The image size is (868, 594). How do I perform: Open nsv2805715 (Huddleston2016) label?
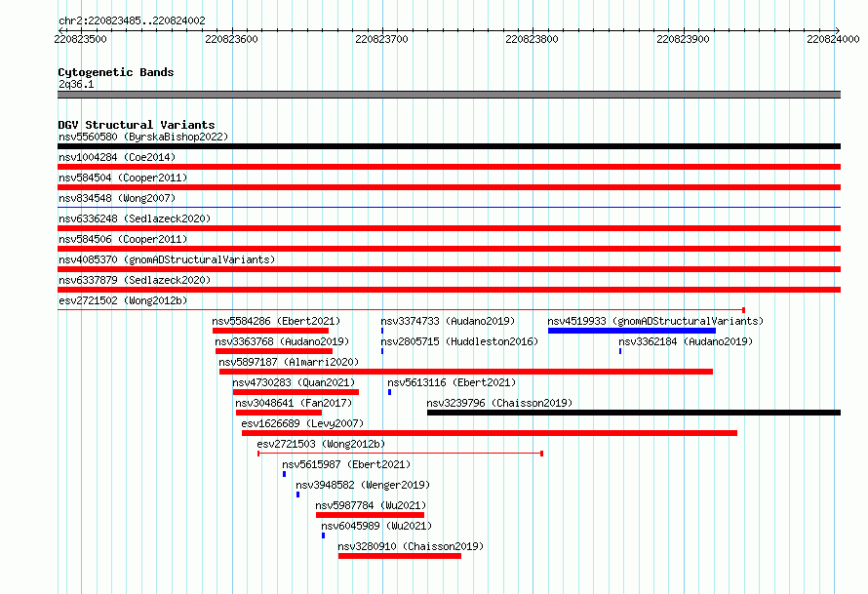[459, 341]
